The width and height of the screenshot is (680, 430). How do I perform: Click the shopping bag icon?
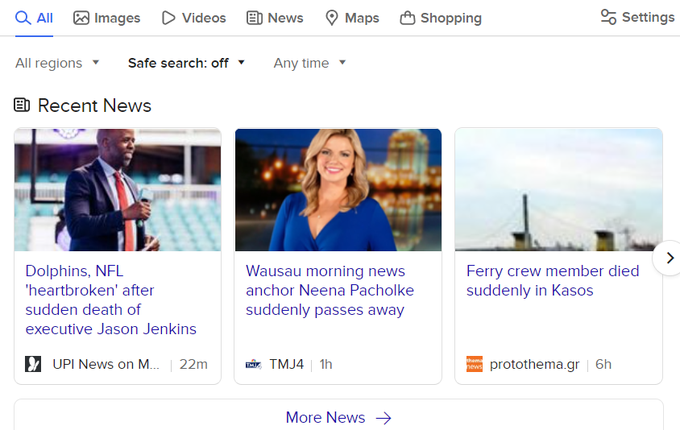pos(407,18)
